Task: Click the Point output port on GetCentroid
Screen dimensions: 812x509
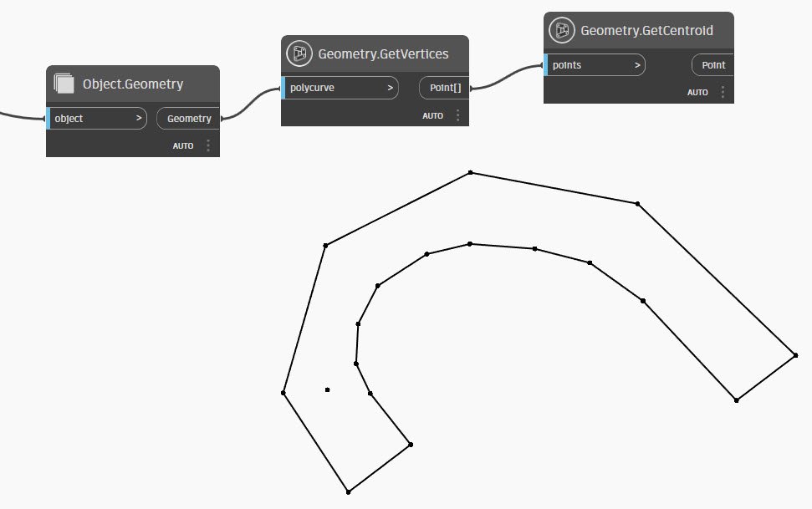Action: coord(712,64)
